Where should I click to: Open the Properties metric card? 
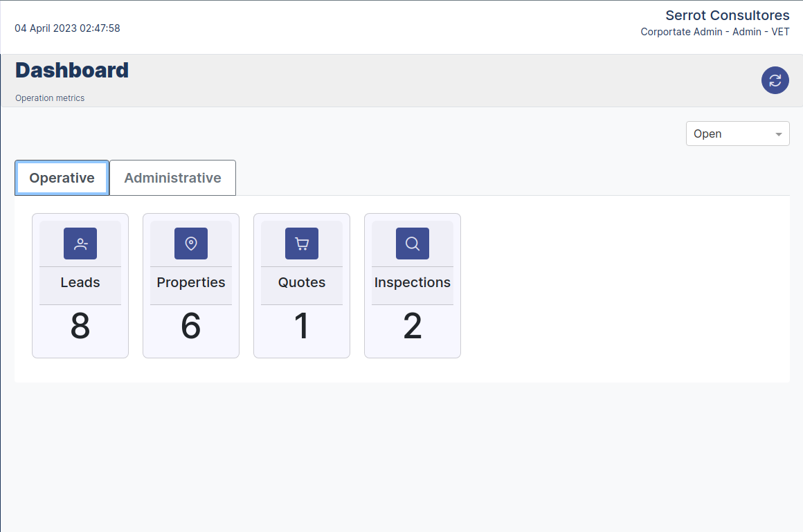pos(191,285)
